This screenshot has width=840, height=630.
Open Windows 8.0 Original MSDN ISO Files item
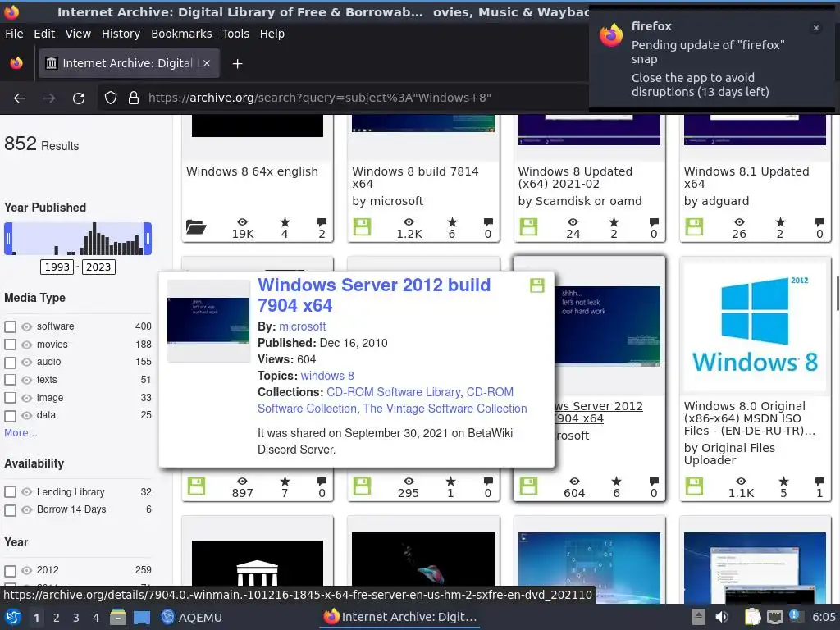tap(750, 418)
